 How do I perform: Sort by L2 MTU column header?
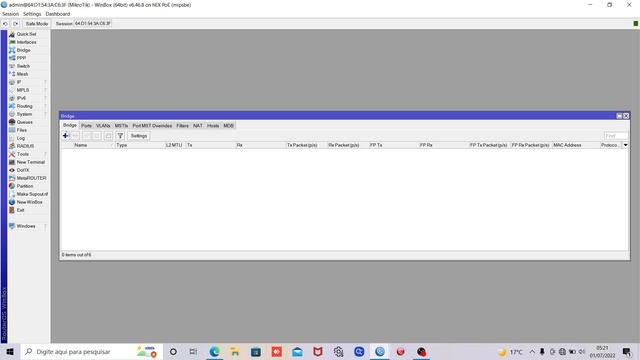(x=175, y=145)
